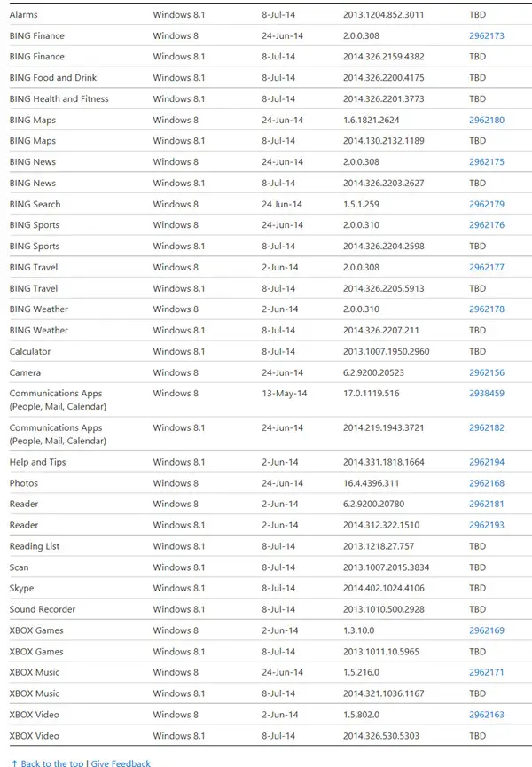Screen dimensions: 532x767
Task: Select the Alarms app name
Action: click(x=23, y=15)
